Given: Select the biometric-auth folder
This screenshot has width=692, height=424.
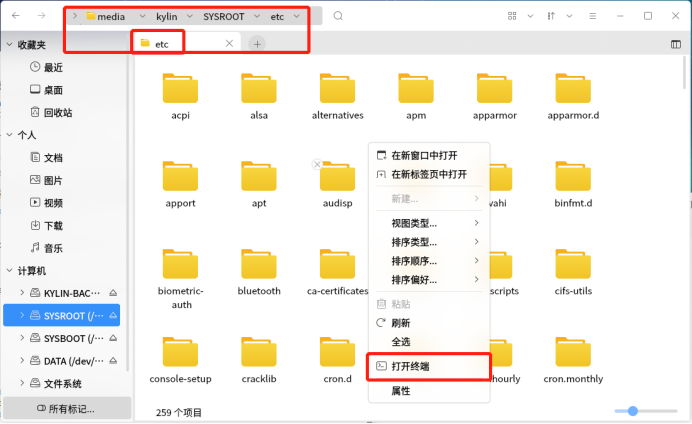Looking at the screenshot, I should tap(181, 279).
